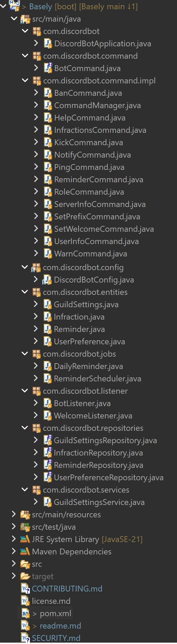Select the readme.md file

60,626
